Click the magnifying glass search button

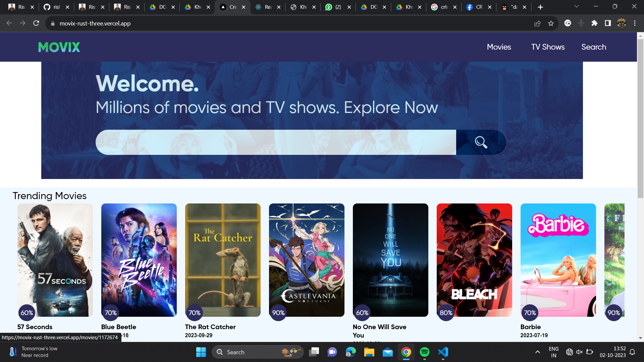[x=481, y=142]
